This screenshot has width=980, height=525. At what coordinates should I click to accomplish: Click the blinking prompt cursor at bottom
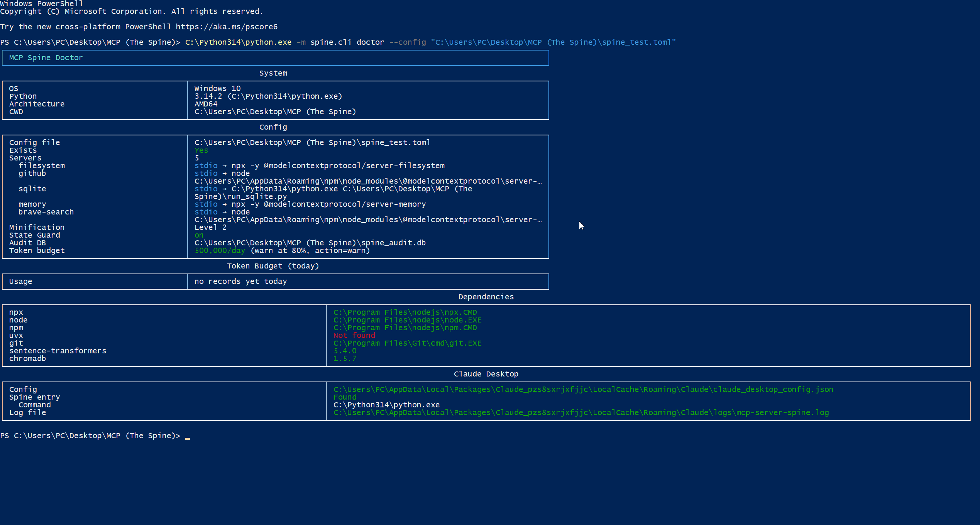tap(188, 437)
